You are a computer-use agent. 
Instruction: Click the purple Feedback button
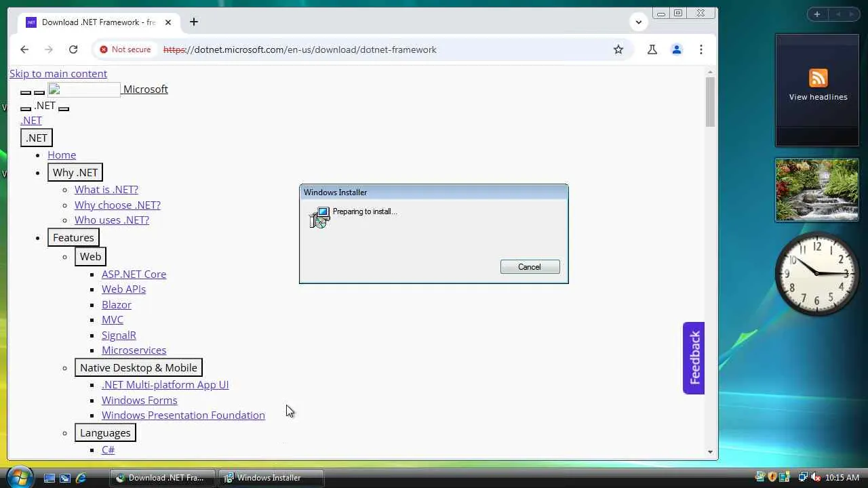tap(694, 358)
